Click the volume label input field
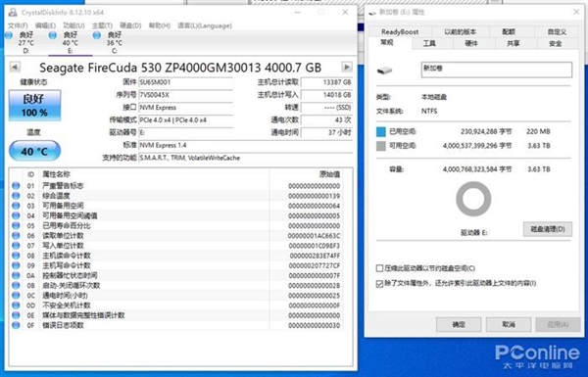 pos(497,70)
